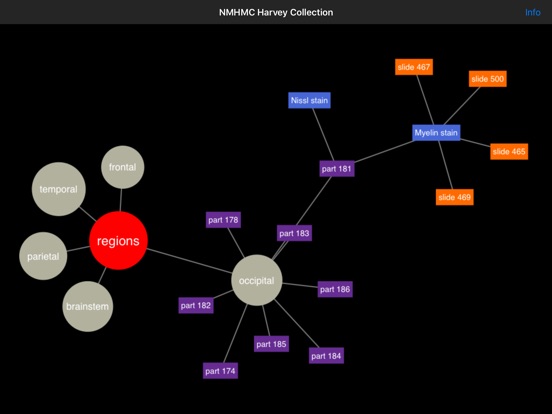Select the temporal region circle
The height and width of the screenshot is (414, 552).
(59, 189)
